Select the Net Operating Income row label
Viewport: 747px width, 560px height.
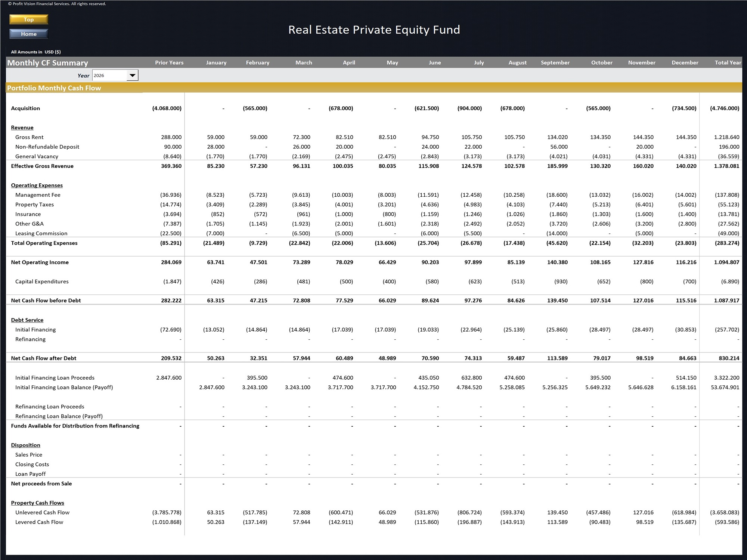[x=40, y=262]
